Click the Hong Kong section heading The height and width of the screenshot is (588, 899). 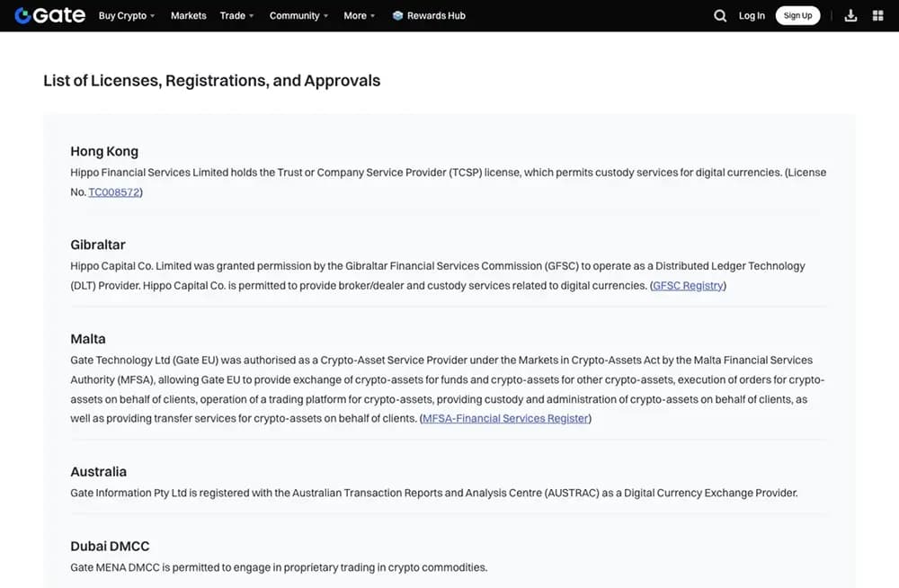tap(104, 151)
